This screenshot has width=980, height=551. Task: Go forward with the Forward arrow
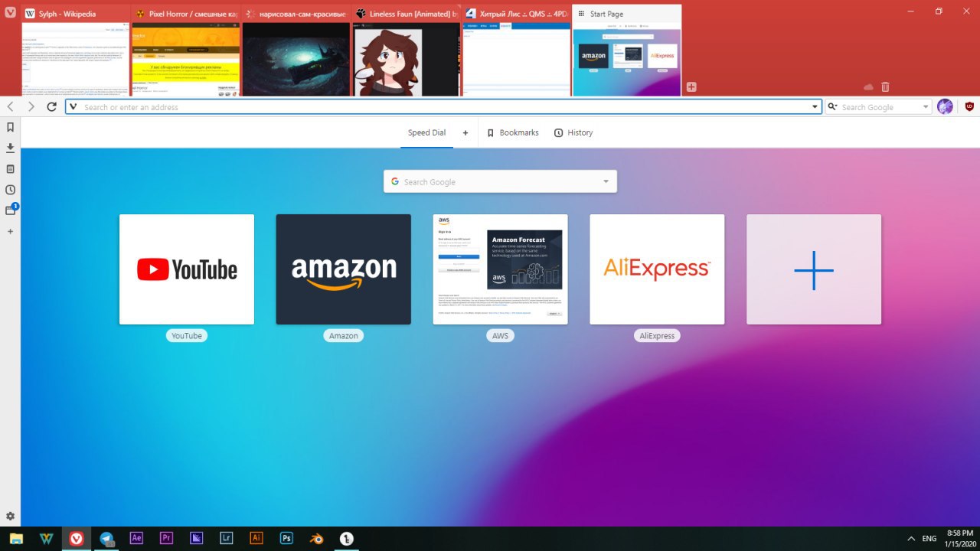pyautogui.click(x=31, y=106)
